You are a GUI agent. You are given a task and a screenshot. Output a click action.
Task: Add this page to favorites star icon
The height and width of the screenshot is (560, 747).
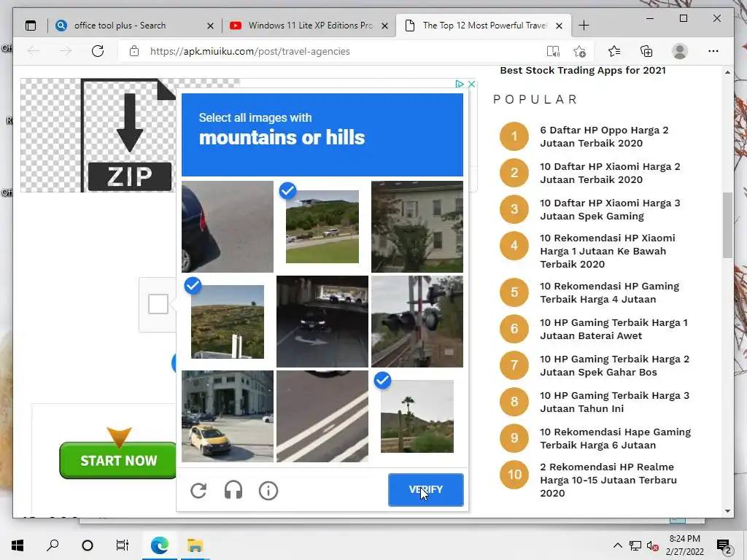click(x=579, y=51)
